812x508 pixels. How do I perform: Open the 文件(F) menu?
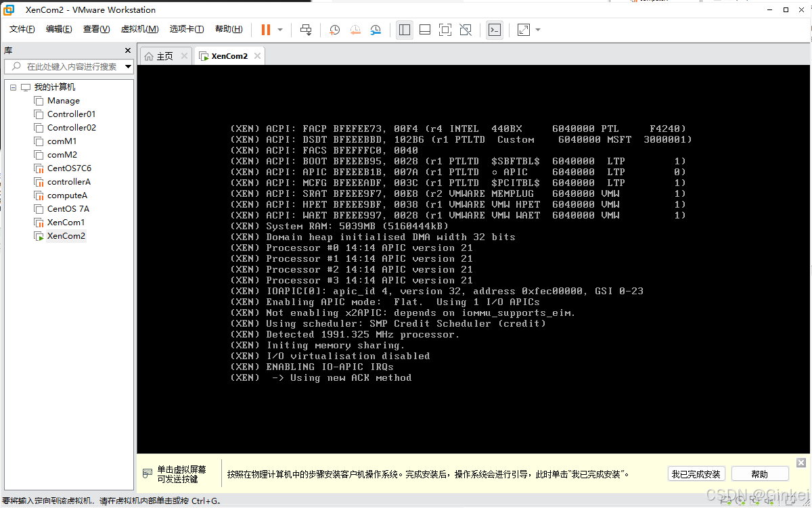(x=22, y=29)
